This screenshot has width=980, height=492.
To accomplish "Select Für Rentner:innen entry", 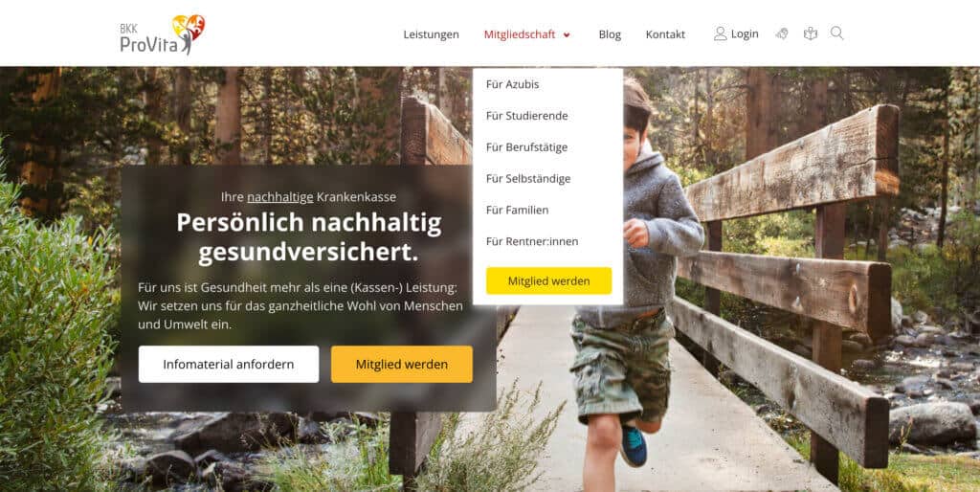I will click(532, 241).
